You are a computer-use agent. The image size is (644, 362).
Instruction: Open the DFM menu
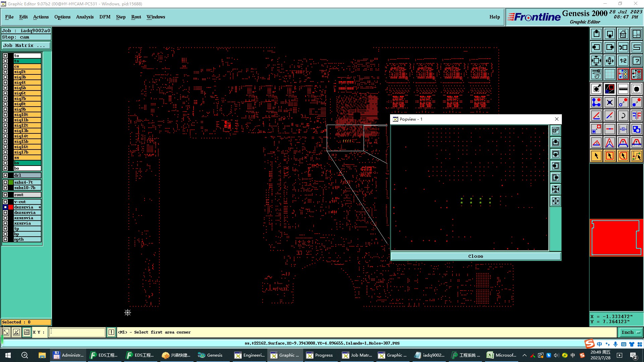[105, 17]
